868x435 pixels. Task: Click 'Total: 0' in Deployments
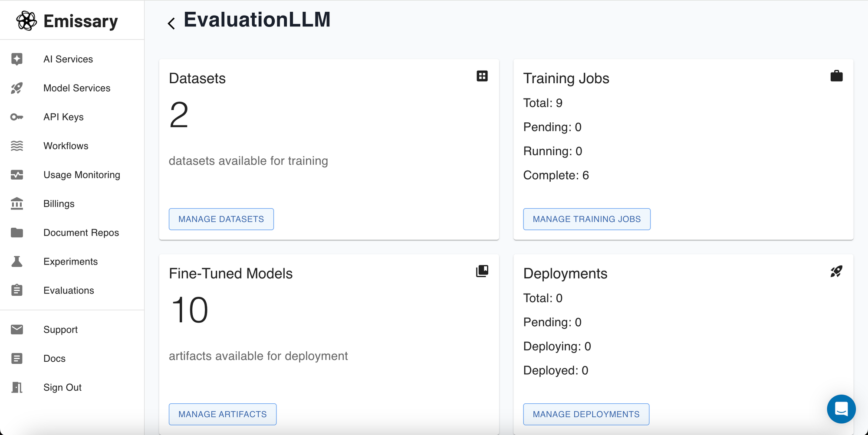pos(543,298)
